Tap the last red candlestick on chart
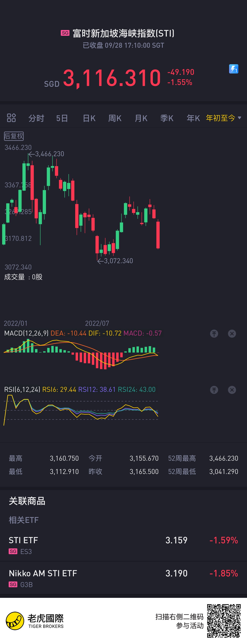Image resolution: width=247 pixels, height=644 pixels. [x=158, y=235]
